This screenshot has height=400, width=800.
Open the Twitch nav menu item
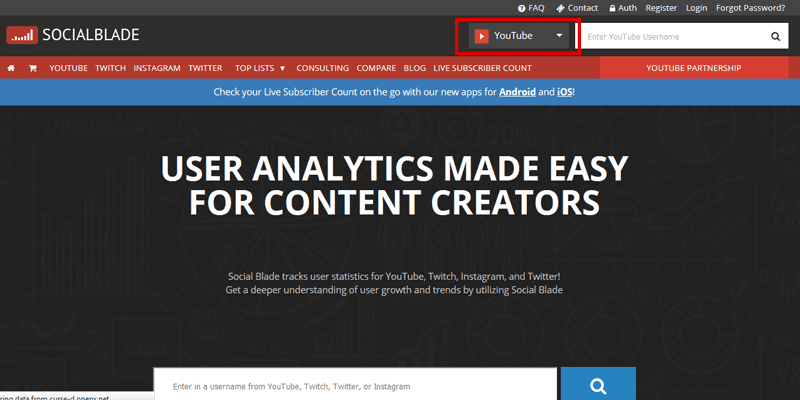(x=110, y=68)
